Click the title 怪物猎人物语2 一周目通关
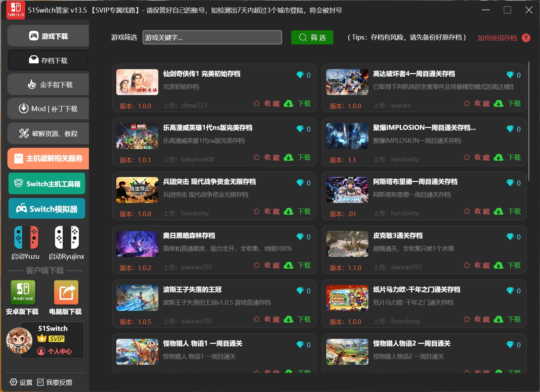 click(x=412, y=343)
